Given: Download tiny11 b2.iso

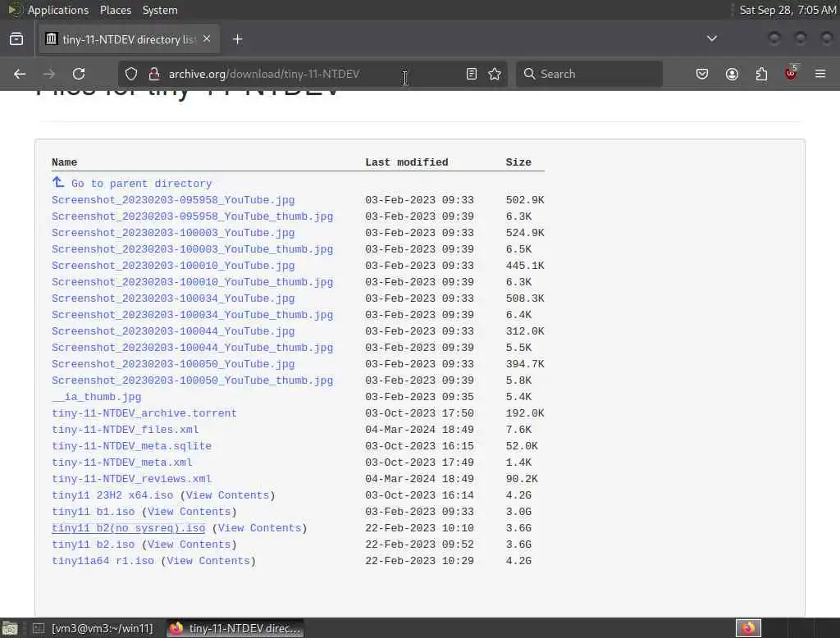Looking at the screenshot, I should 94,545.
